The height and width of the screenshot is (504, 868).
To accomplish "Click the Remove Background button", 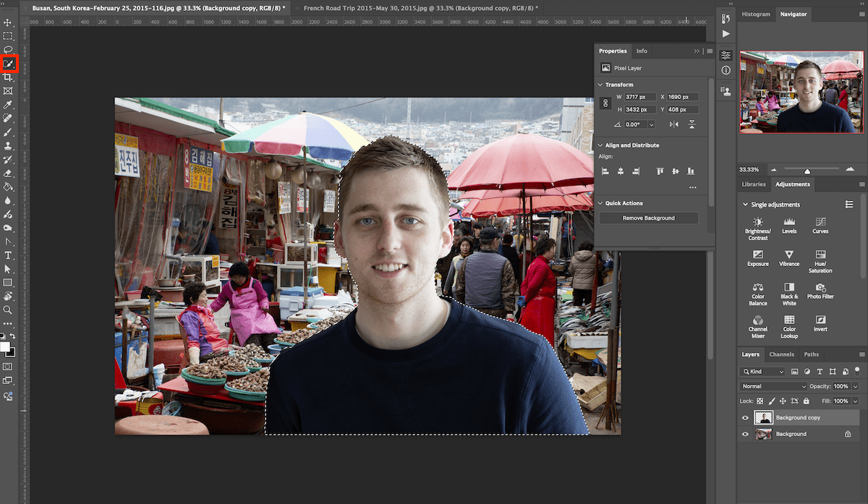I will coord(648,217).
